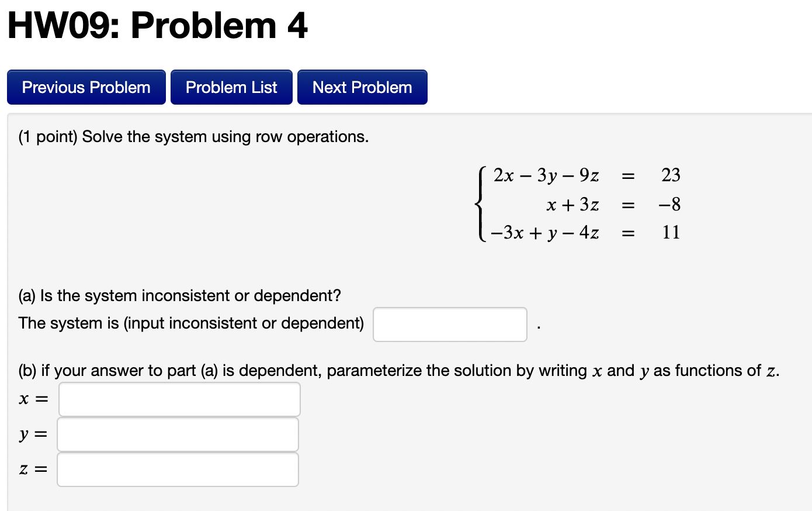Click the answer box for inconsistent or dependent
The height and width of the screenshot is (511, 812).
(x=449, y=324)
